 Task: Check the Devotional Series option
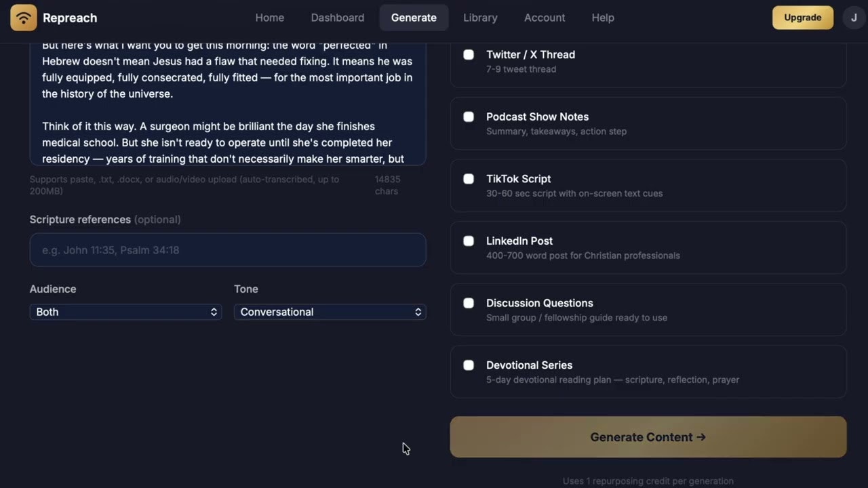click(x=469, y=365)
